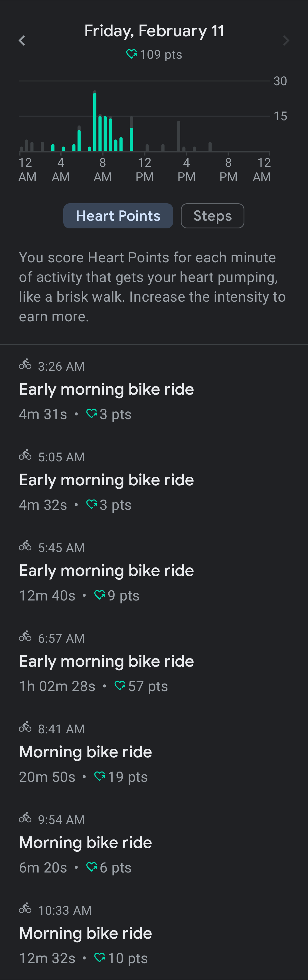Image resolution: width=308 pixels, height=980 pixels.
Task: Tap the bike icon next to 3:26 AM
Action: pyautogui.click(x=25, y=364)
